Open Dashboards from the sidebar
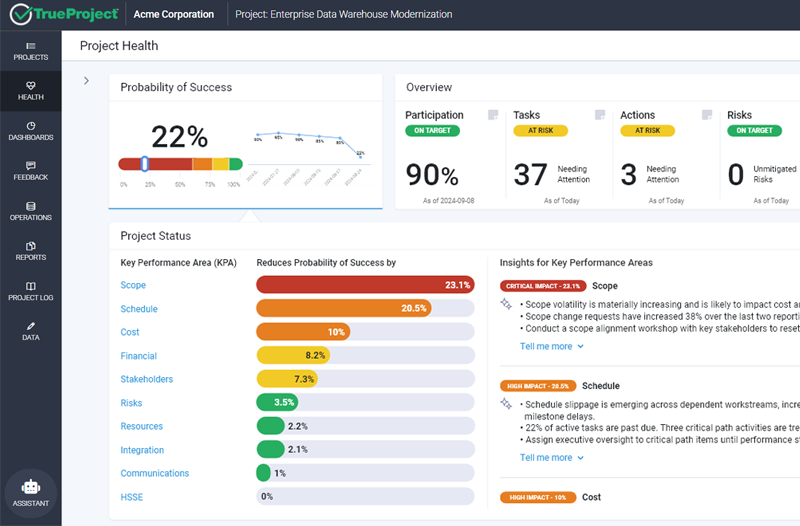The height and width of the screenshot is (526, 800). tap(31, 131)
